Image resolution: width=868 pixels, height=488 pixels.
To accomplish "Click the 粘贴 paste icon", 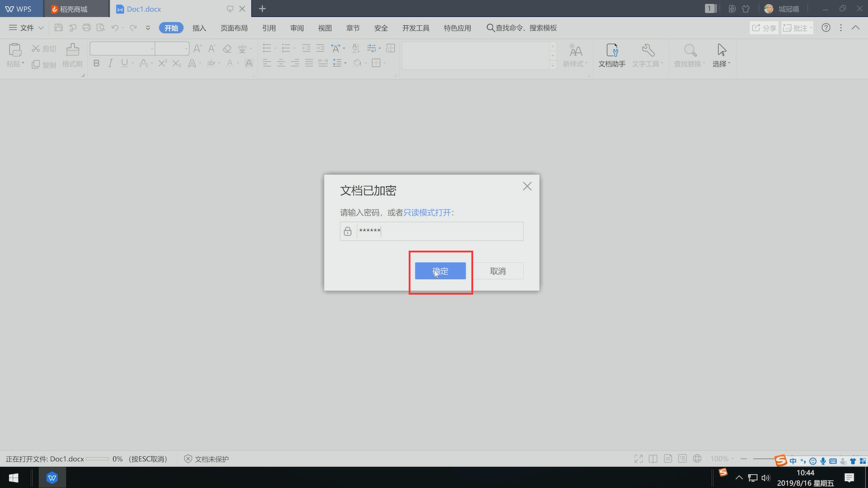I will [14, 50].
